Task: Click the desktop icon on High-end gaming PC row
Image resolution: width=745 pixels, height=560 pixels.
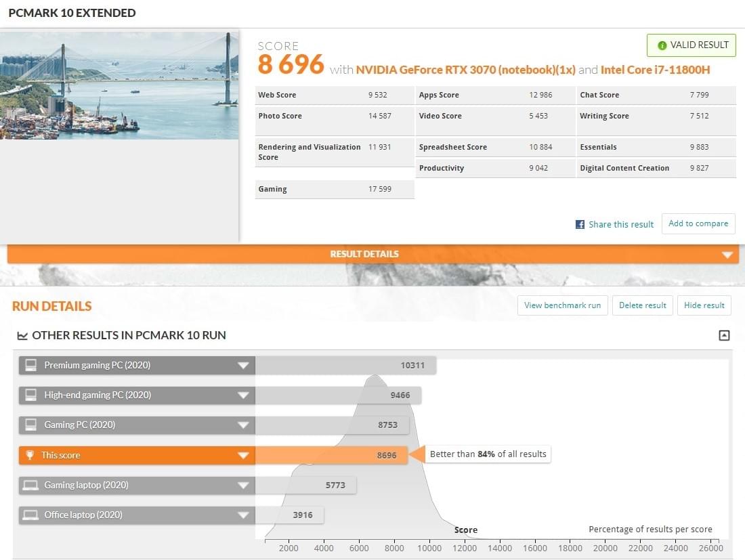Action: click(31, 395)
